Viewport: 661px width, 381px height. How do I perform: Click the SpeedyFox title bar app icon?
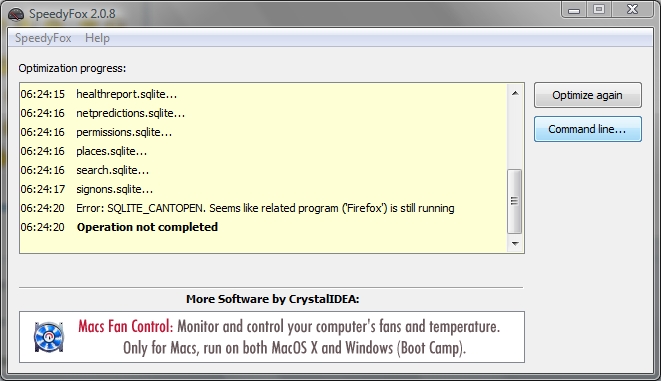[x=16, y=14]
